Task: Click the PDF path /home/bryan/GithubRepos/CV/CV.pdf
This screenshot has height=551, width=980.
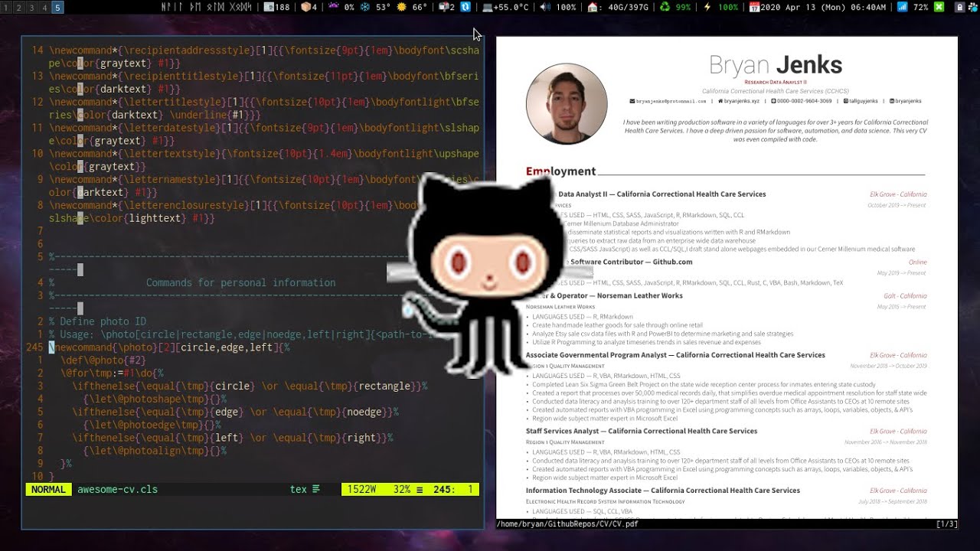Action: pyautogui.click(x=567, y=524)
